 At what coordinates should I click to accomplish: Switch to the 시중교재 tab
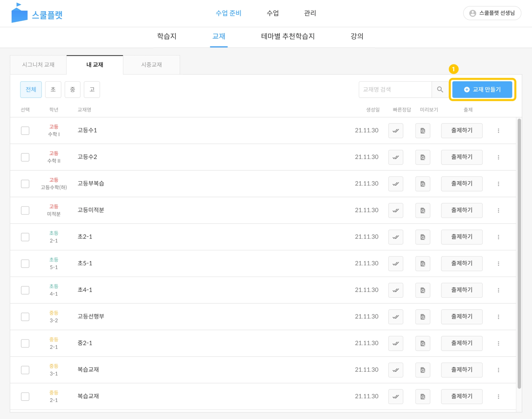pyautogui.click(x=151, y=65)
